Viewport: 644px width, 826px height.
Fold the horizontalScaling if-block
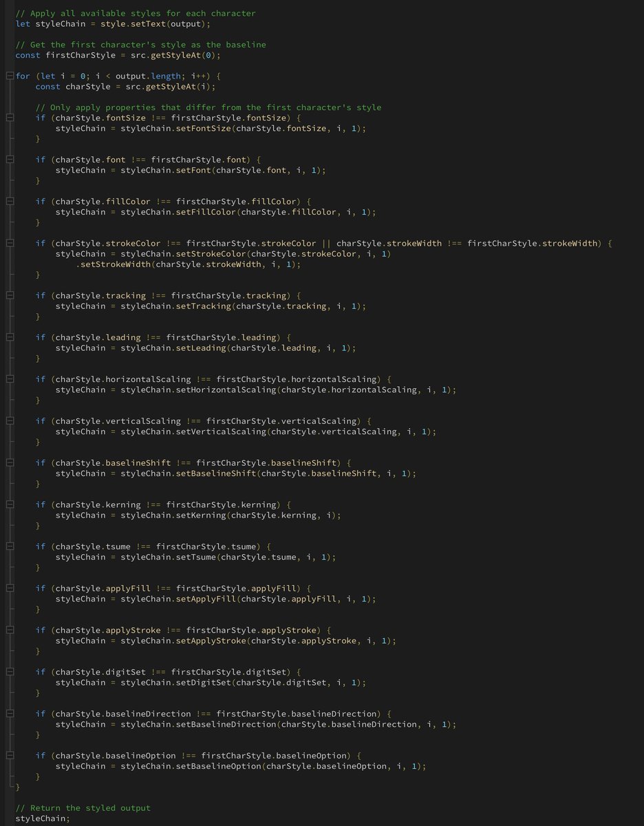(9, 379)
